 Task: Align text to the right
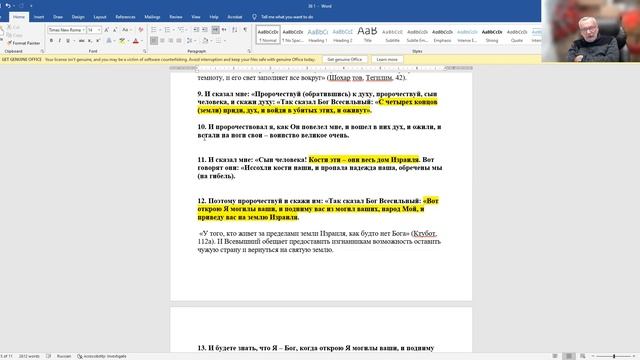[171, 41]
